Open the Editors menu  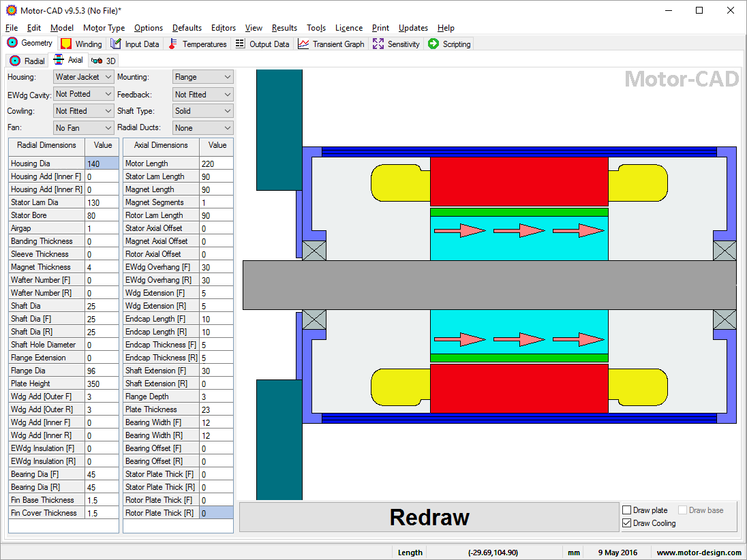pyautogui.click(x=224, y=28)
